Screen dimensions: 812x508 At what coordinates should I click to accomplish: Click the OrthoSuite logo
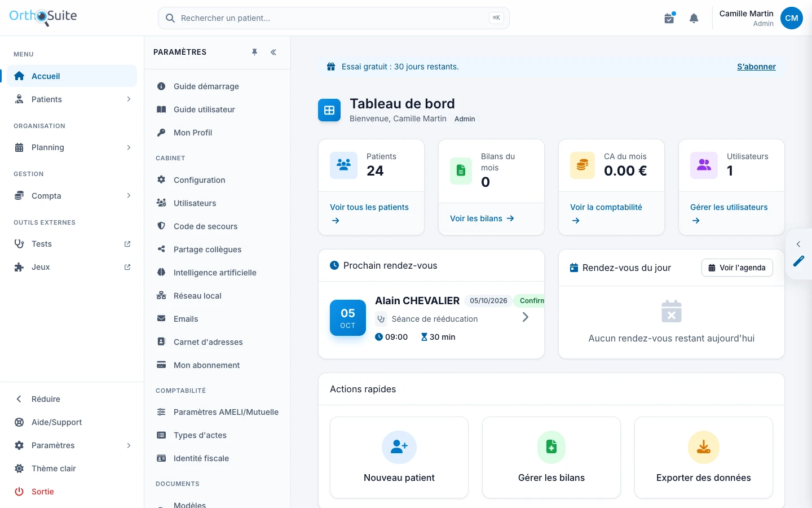pyautogui.click(x=43, y=16)
